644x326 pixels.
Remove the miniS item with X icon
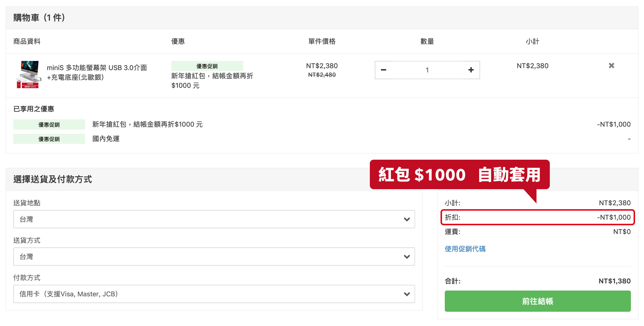(611, 65)
